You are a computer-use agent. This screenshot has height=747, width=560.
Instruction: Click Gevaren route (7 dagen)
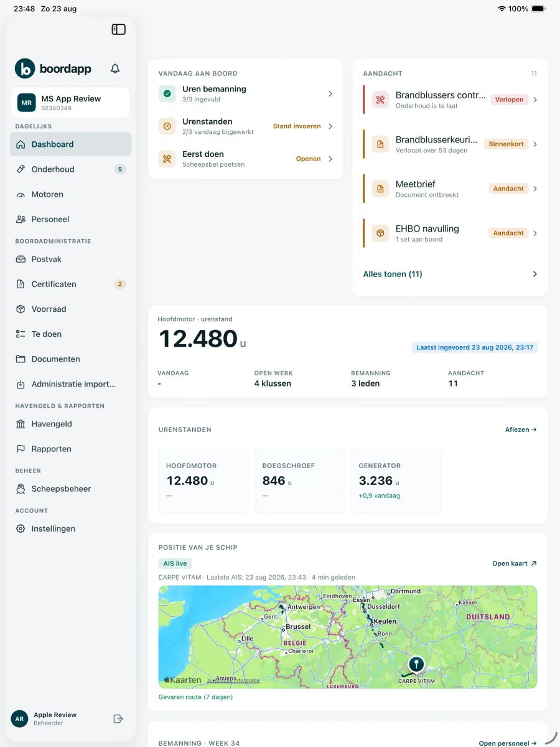[x=195, y=697]
